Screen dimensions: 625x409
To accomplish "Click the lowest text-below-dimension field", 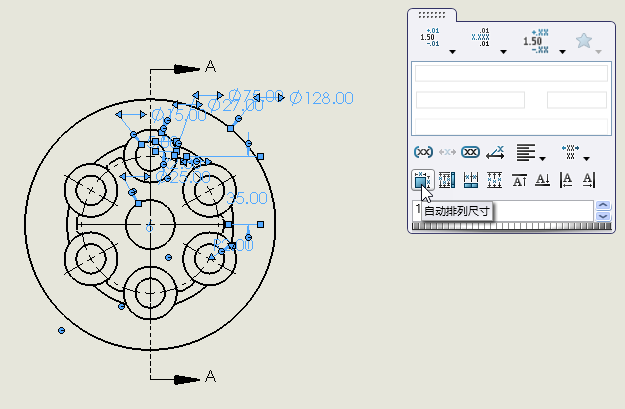I will [x=511, y=126].
